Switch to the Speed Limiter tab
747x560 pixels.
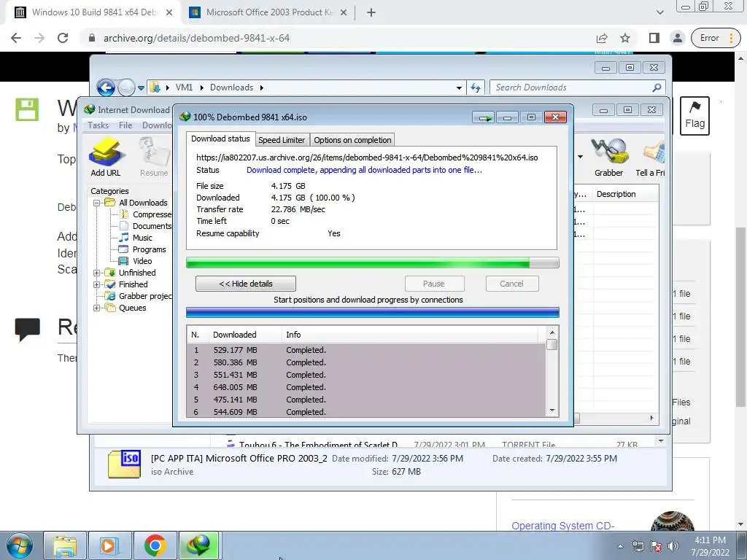tap(282, 140)
